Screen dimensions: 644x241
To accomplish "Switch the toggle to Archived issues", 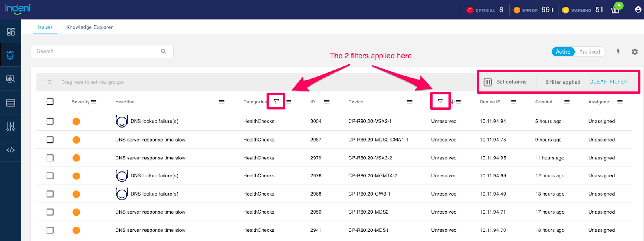I will 589,51.
